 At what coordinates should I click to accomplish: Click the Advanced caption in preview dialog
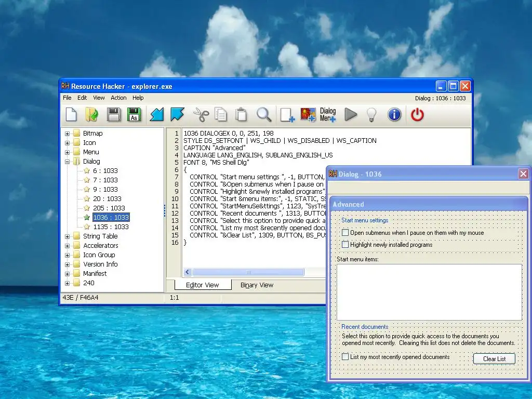pos(348,204)
